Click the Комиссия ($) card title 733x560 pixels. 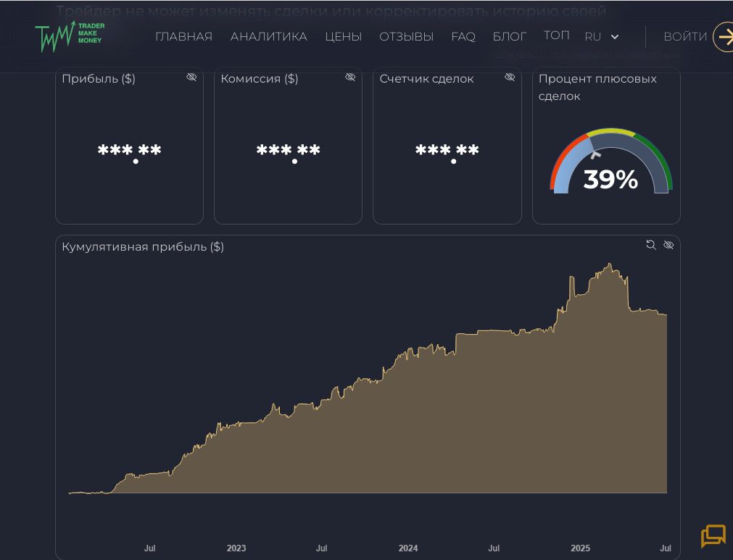[x=259, y=78]
